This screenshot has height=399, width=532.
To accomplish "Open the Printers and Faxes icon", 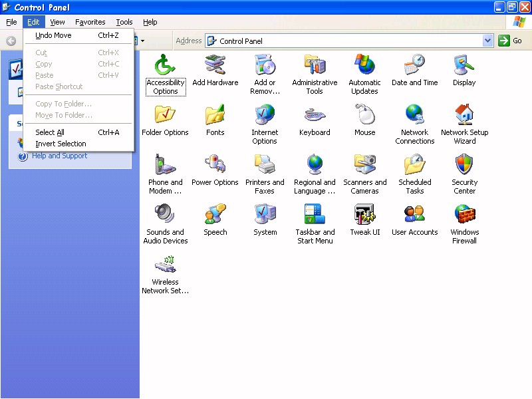I will [x=265, y=164].
